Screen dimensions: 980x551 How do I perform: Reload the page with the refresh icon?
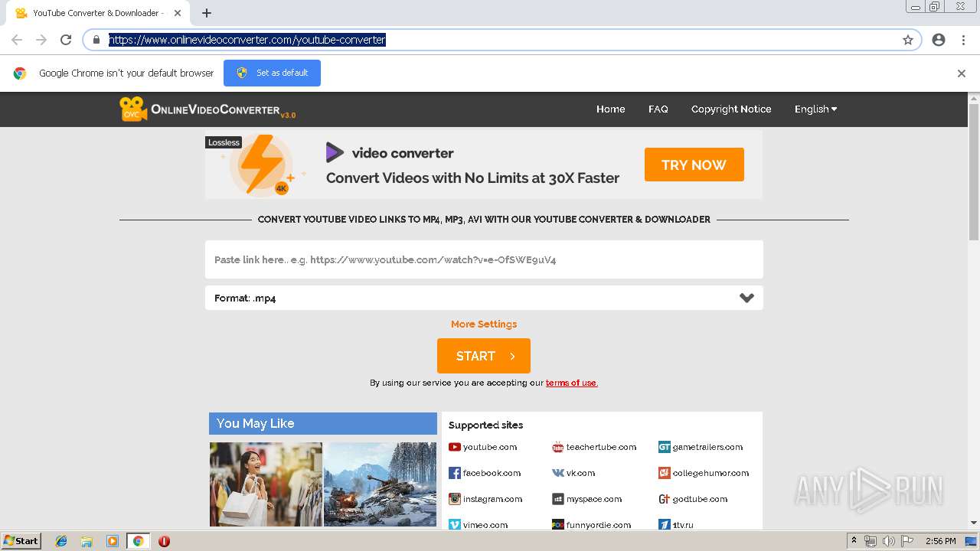(x=66, y=40)
